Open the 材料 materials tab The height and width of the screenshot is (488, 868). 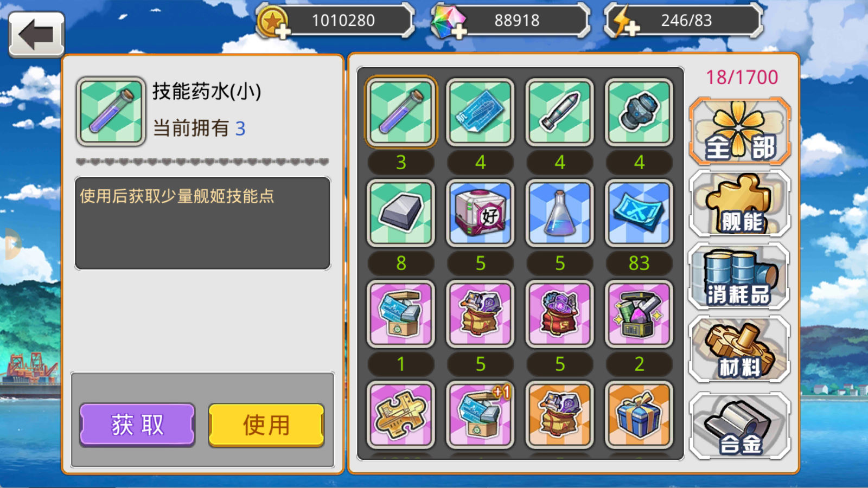[x=739, y=350]
